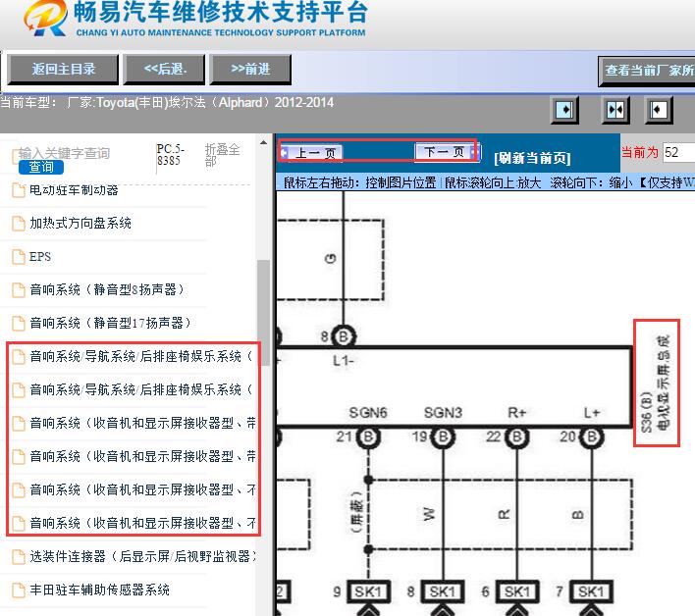Return to the main directory (返回主目录)
The image size is (695, 616).
(x=63, y=70)
